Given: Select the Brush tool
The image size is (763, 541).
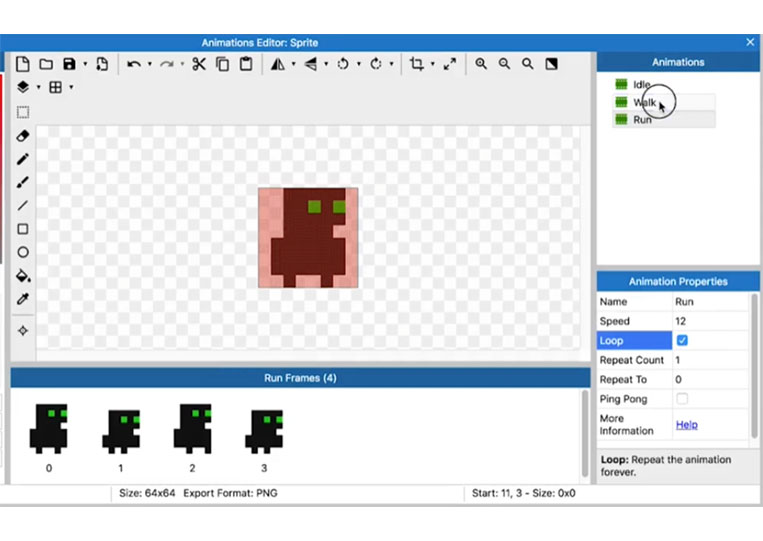Looking at the screenshot, I should [x=23, y=182].
